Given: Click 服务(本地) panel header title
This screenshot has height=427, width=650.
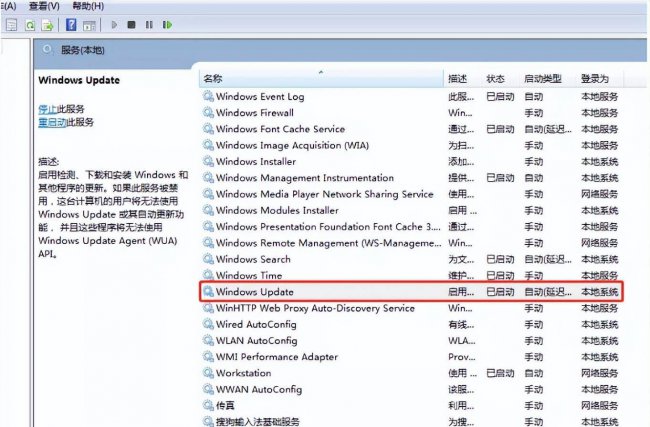Looking at the screenshot, I should coord(82,50).
